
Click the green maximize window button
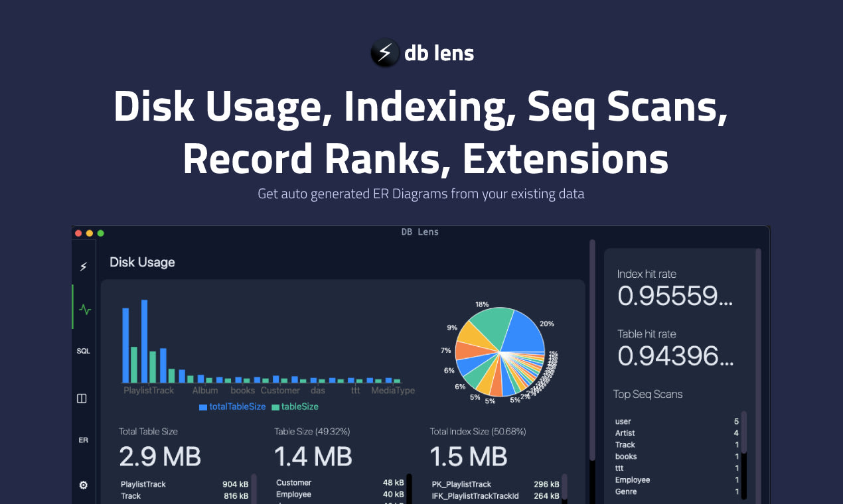point(101,233)
